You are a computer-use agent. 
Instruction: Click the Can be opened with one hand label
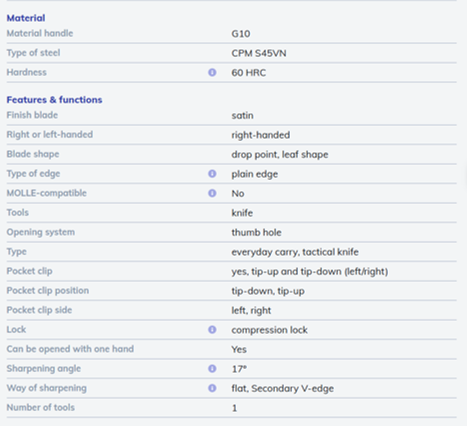click(70, 349)
